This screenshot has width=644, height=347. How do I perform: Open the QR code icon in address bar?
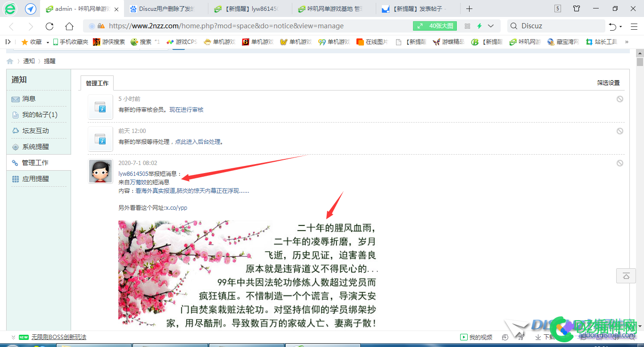coord(467,26)
